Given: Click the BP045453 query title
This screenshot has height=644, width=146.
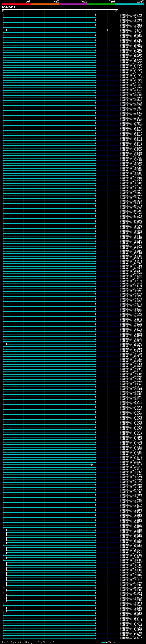Looking at the screenshot, I should 8,7.
